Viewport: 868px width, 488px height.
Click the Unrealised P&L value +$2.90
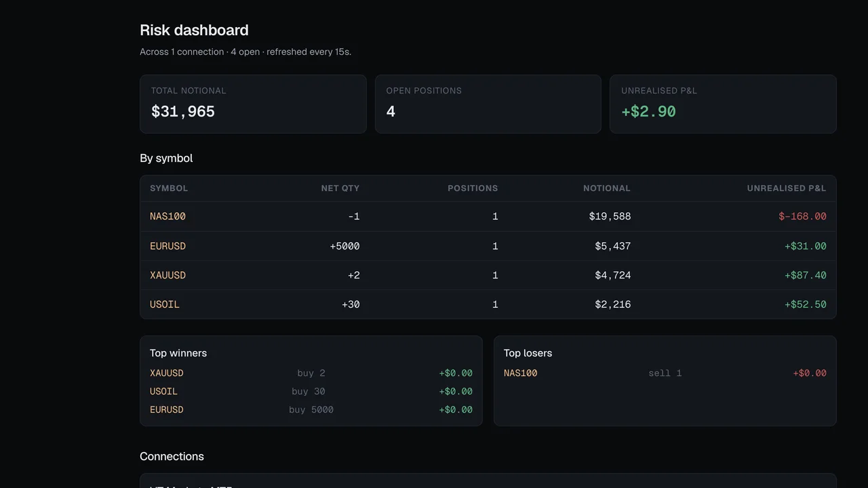pyautogui.click(x=648, y=112)
